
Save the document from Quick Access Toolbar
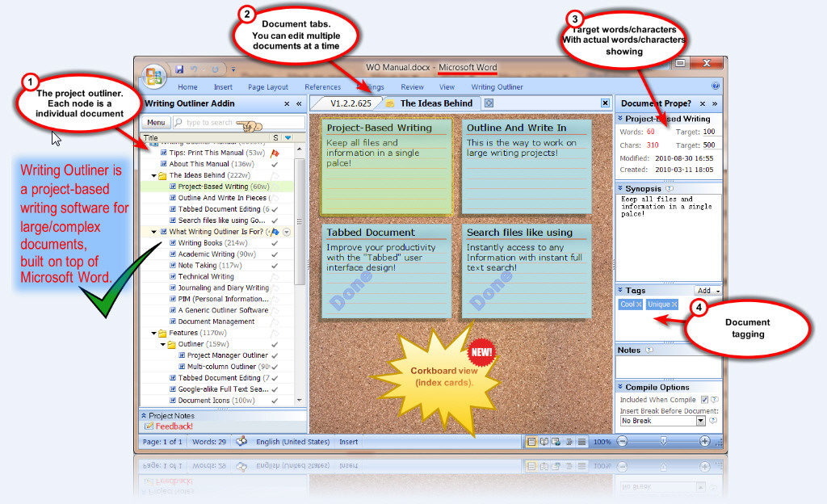179,69
